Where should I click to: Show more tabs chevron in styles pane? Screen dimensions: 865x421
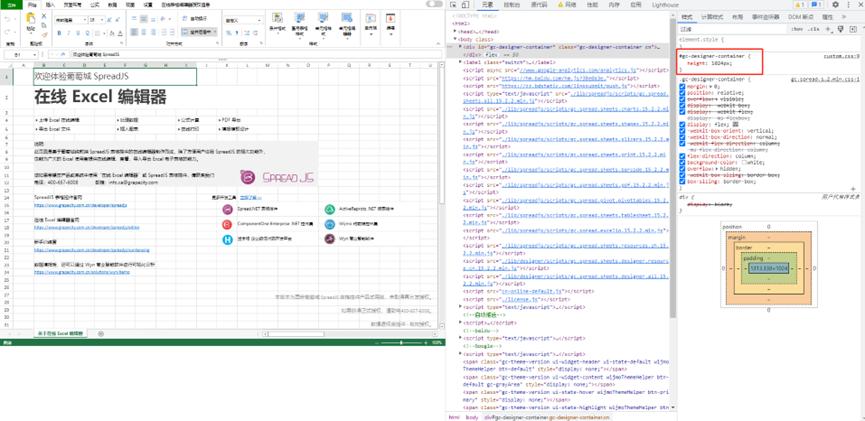tap(844, 17)
